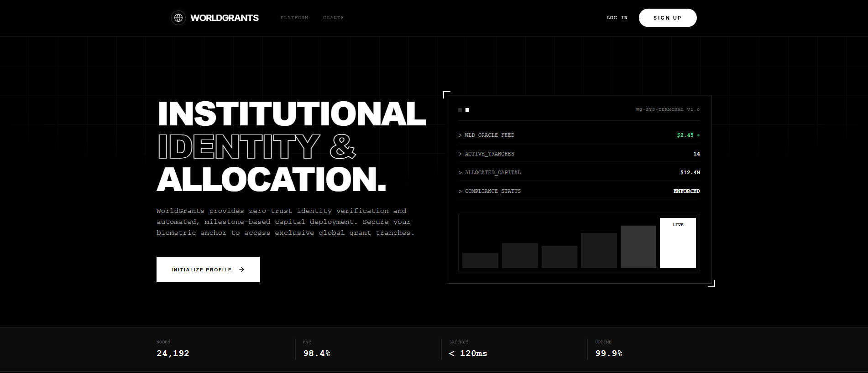
Task: Click the WLD_ORACLE_FEED row label
Action: [490, 135]
